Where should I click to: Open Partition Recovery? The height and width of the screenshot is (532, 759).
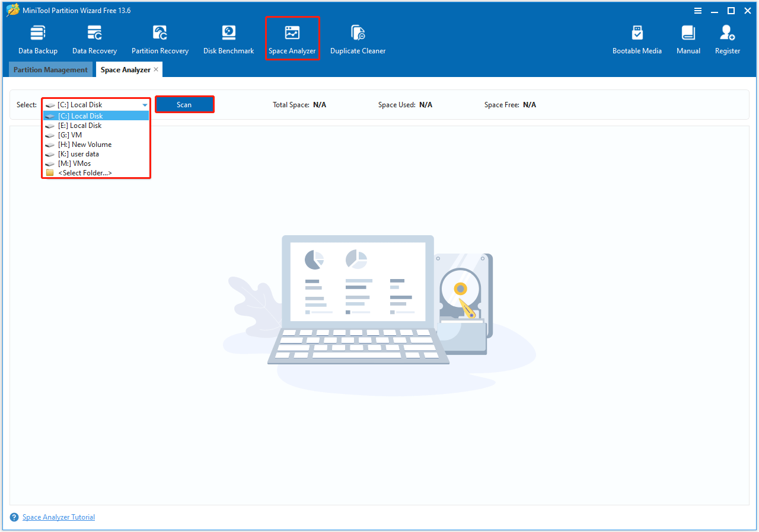[x=160, y=39]
